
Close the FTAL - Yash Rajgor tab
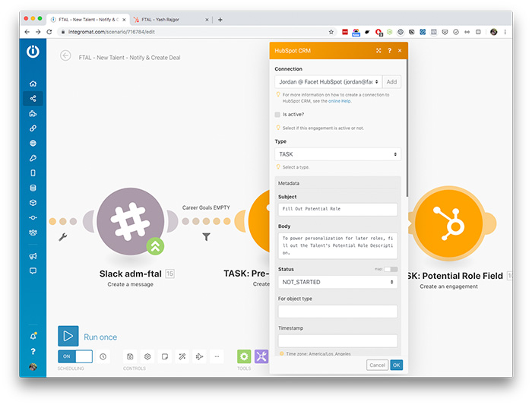pyautogui.click(x=207, y=20)
